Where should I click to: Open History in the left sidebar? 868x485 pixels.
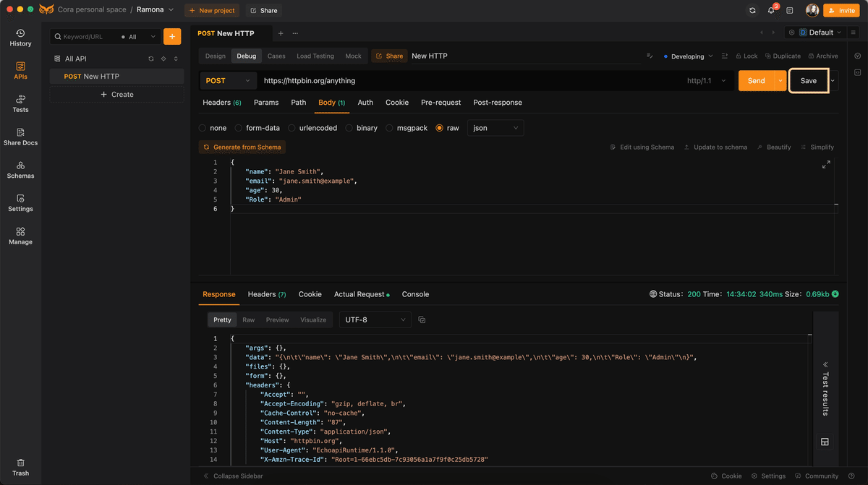click(20, 38)
